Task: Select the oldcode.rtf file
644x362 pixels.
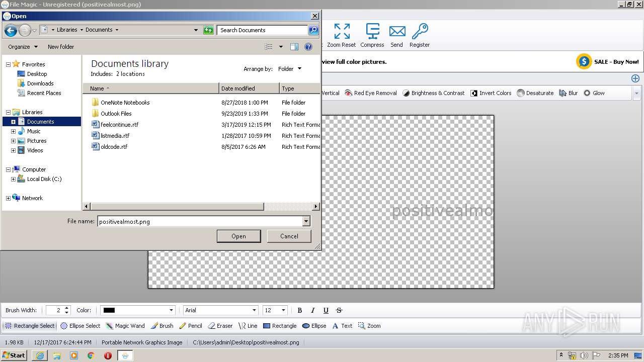Action: [114, 147]
